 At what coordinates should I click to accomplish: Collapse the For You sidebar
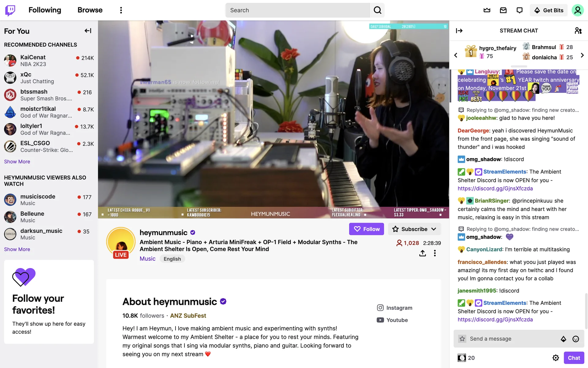pos(88,31)
